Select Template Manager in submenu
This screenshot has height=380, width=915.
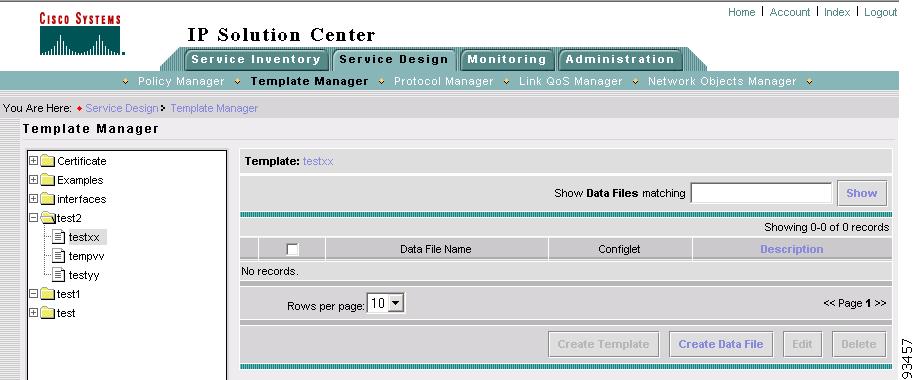point(309,82)
